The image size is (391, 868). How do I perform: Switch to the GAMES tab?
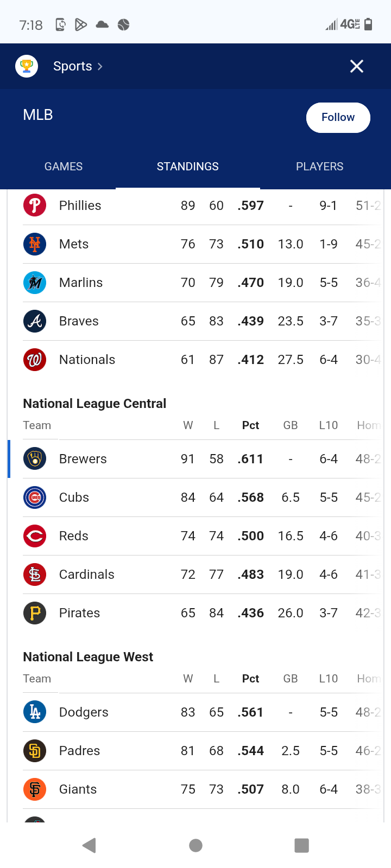(64, 167)
